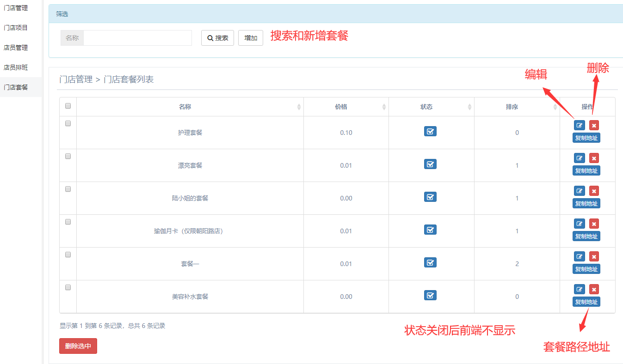Click the red 删除选中 button

click(78, 346)
